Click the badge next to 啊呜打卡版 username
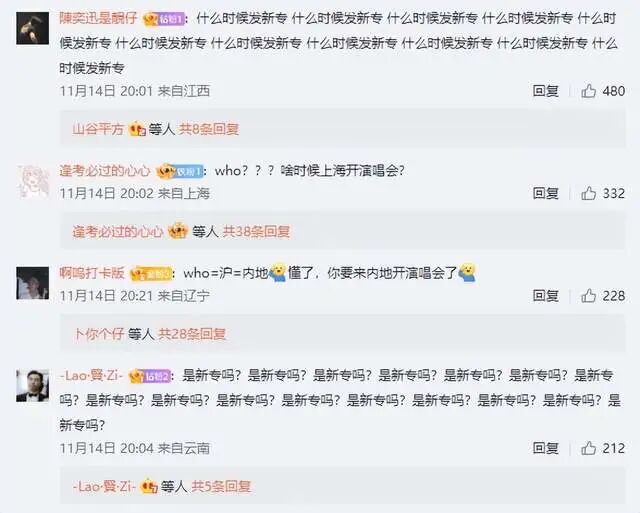This screenshot has height=513, width=640. (151, 273)
